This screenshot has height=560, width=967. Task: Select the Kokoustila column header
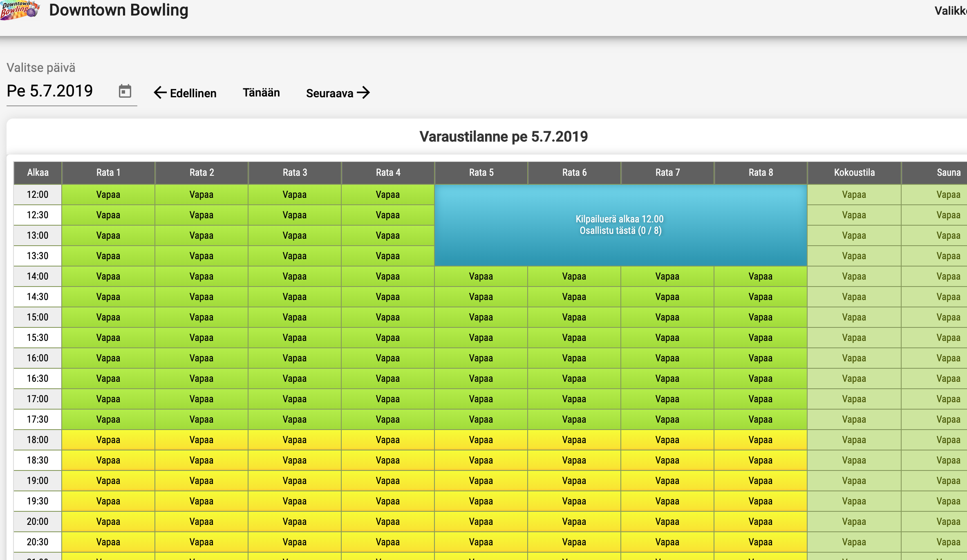click(854, 172)
